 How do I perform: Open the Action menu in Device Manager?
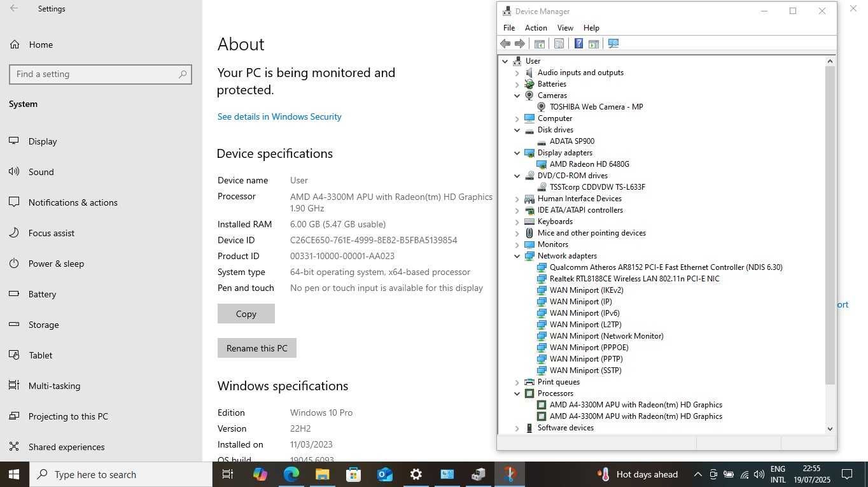(x=536, y=28)
